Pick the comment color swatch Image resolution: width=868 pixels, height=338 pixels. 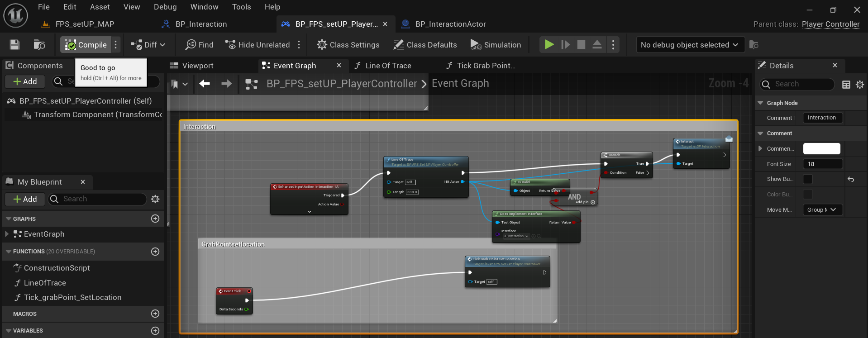(821, 148)
